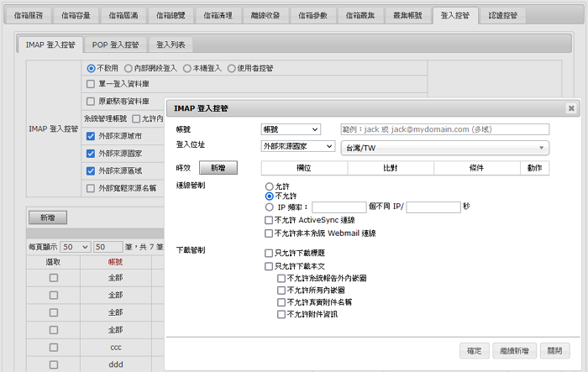Select the 允許 connection radio button
This screenshot has width=588, height=372.
tap(269, 186)
